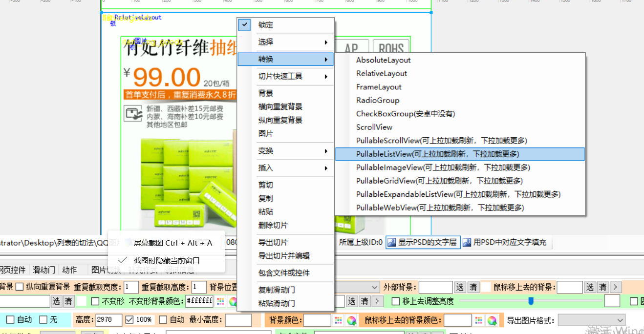Image resolution: width=644 pixels, height=334 pixels.
Task: Toggle 截图时隐藏当前窗口 option
Action: [x=166, y=261]
